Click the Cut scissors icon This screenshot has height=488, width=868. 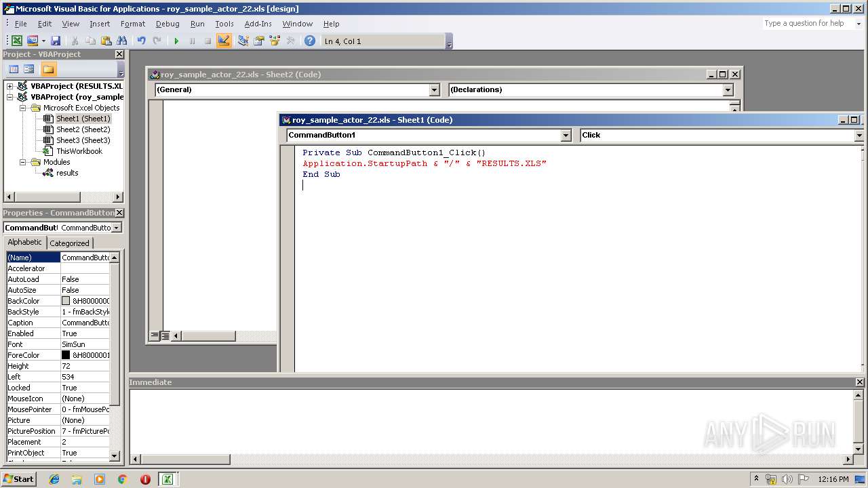(x=75, y=41)
